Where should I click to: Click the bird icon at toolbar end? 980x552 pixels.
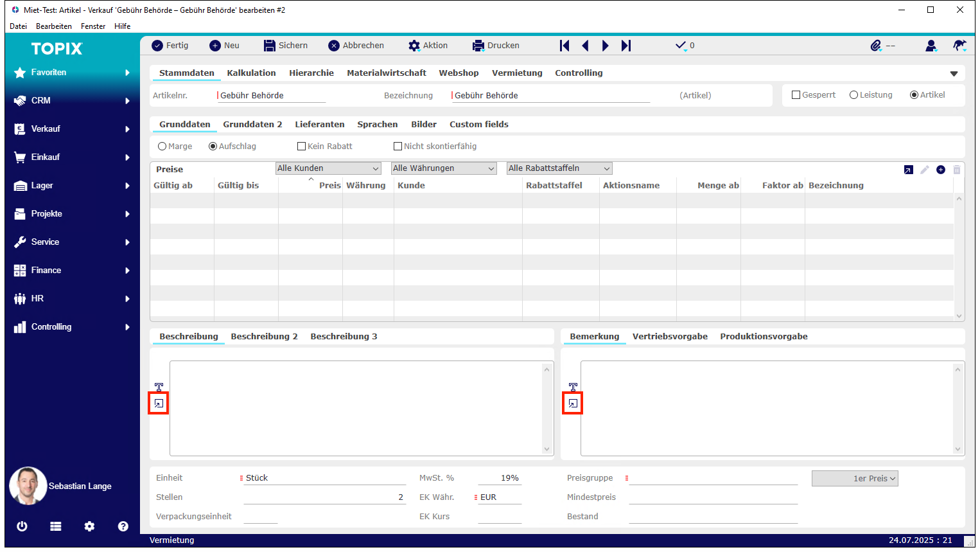point(959,46)
